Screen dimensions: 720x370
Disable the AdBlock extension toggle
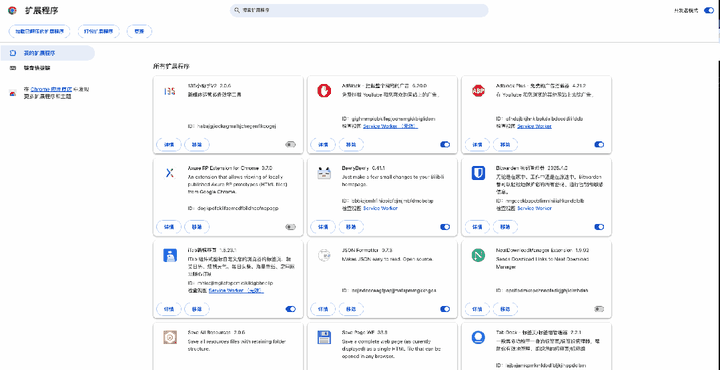(445, 145)
